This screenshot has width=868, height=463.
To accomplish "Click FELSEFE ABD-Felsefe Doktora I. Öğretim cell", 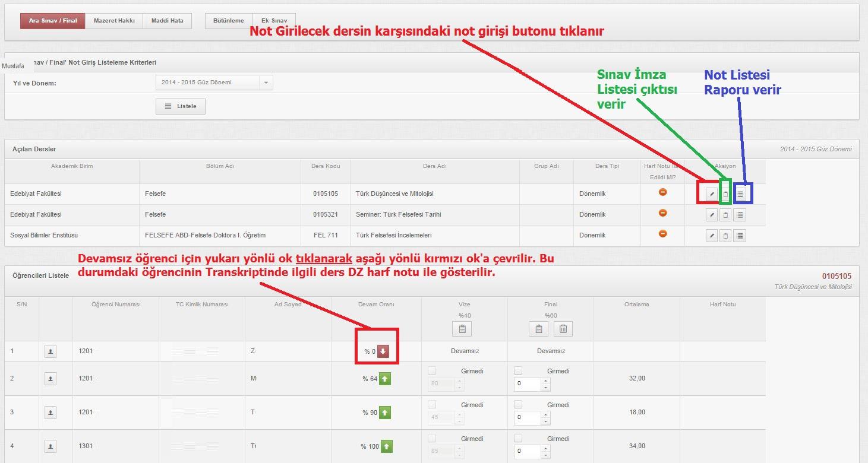I will point(220,236).
